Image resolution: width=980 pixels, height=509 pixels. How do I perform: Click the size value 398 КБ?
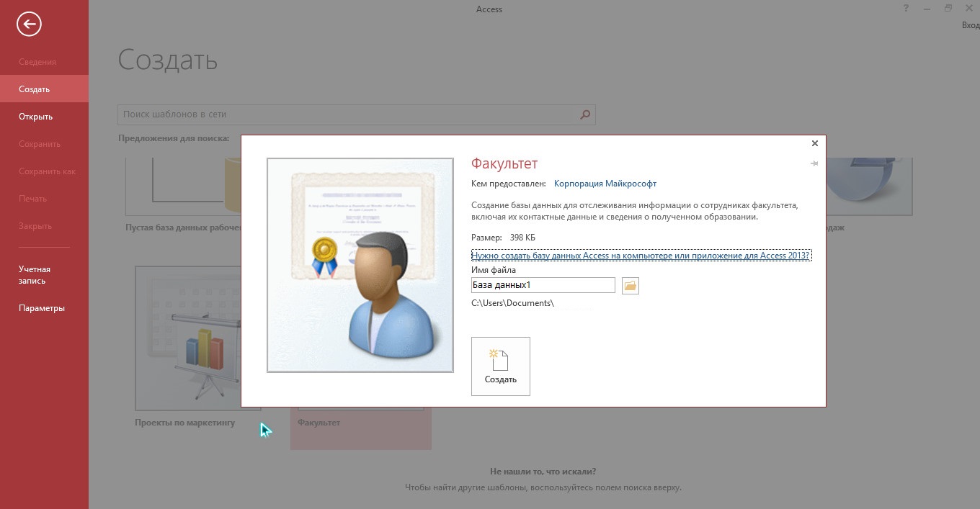pos(522,238)
